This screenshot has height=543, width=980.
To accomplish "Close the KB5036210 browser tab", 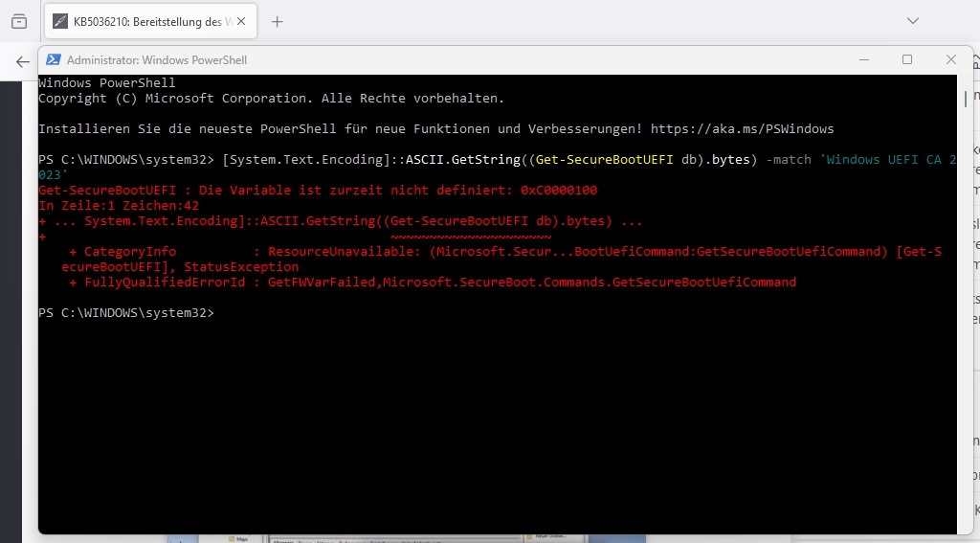I will point(241,21).
